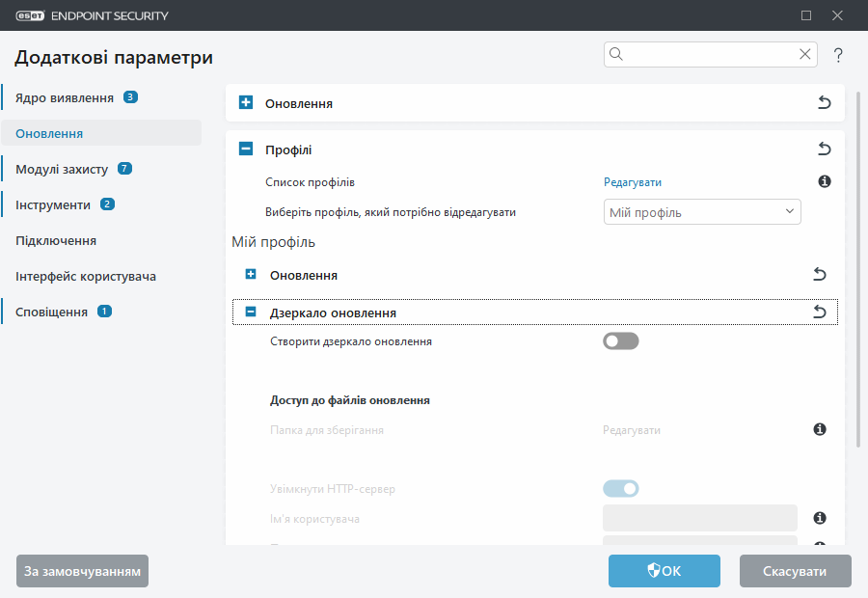Open Ядро виявлення category
Screen dimensions: 868x598
pos(65,98)
